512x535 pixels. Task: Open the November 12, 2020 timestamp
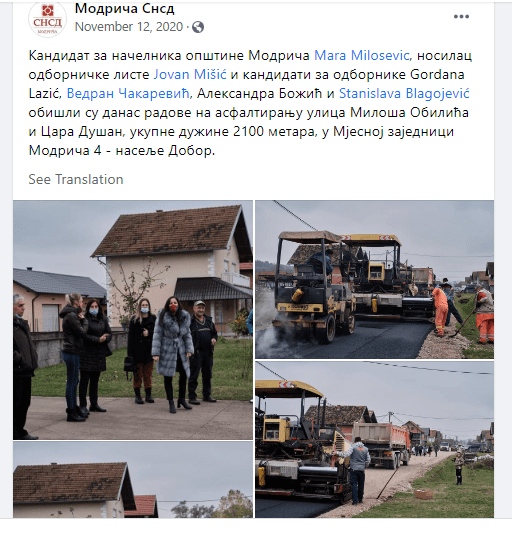[129, 27]
